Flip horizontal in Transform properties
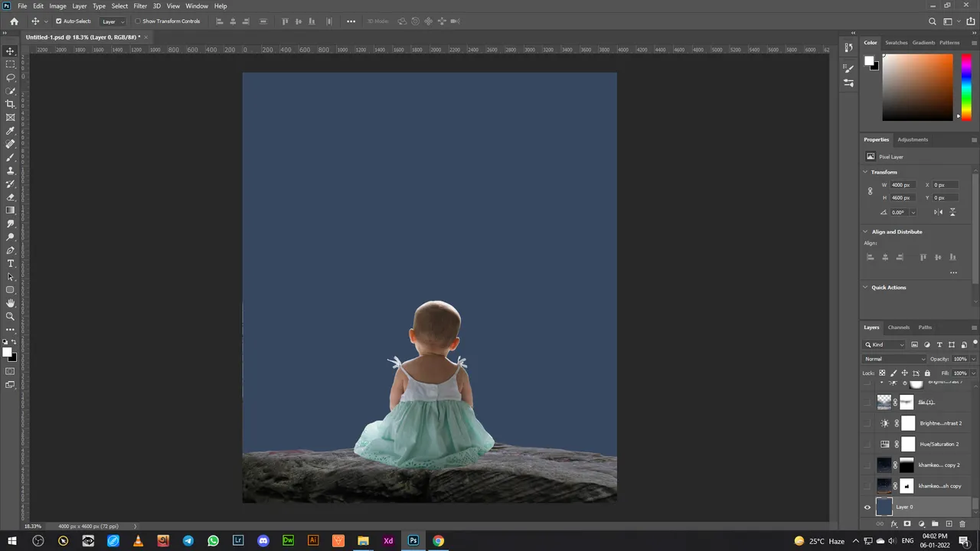The image size is (980, 551). coord(939,212)
